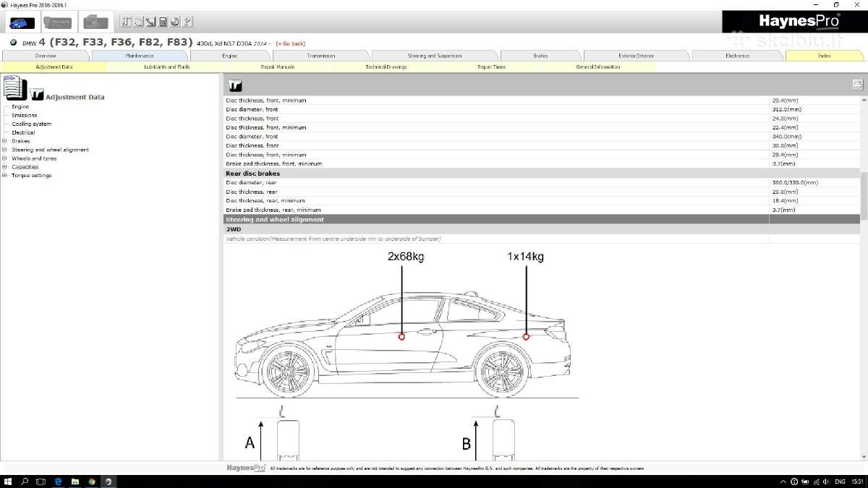The image size is (868, 488).
Task: Switch to the Transmission tab
Action: click(320, 56)
